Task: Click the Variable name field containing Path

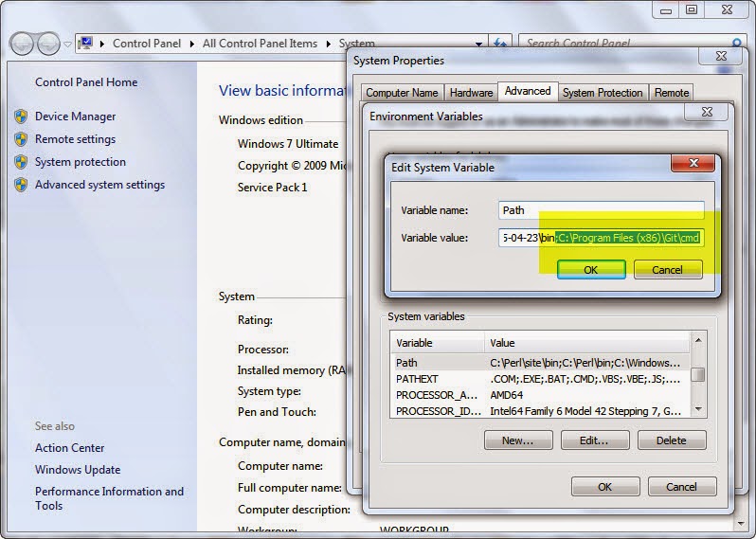Action: [602, 210]
